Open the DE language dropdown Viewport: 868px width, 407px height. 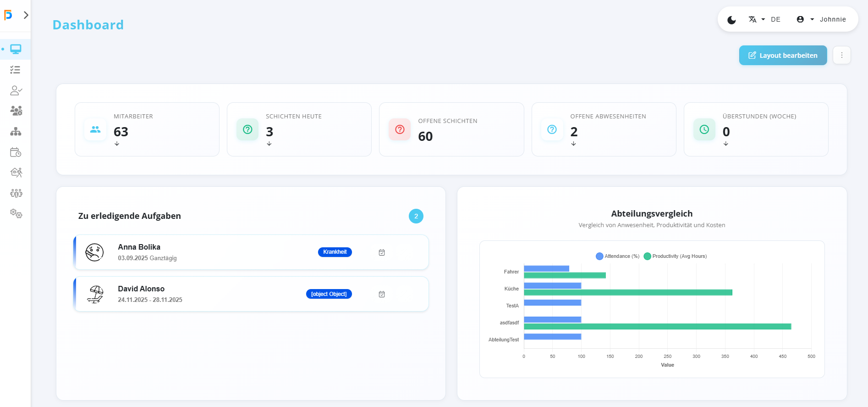coord(764,19)
